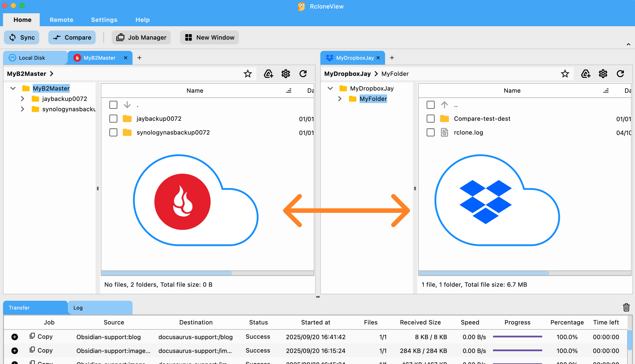Viewport: 635px width, 364px height.
Task: Open settings gear for the Dropbox panel
Action: [x=603, y=74]
